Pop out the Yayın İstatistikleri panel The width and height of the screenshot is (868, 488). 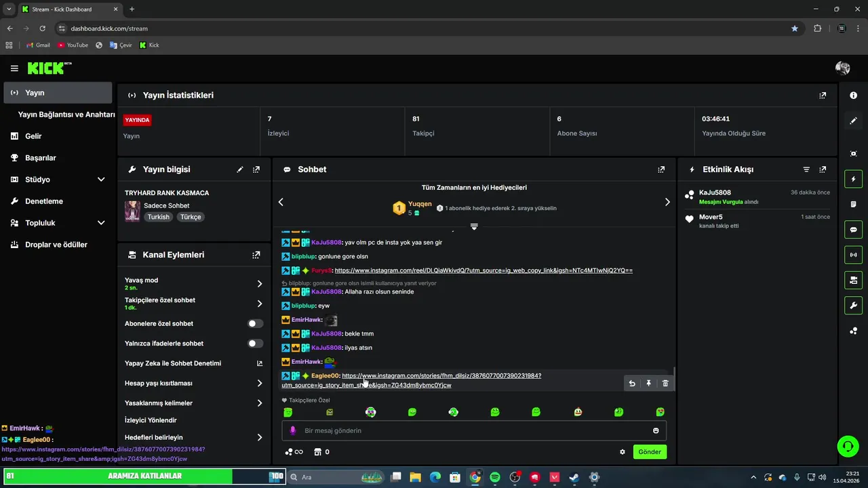click(x=823, y=96)
